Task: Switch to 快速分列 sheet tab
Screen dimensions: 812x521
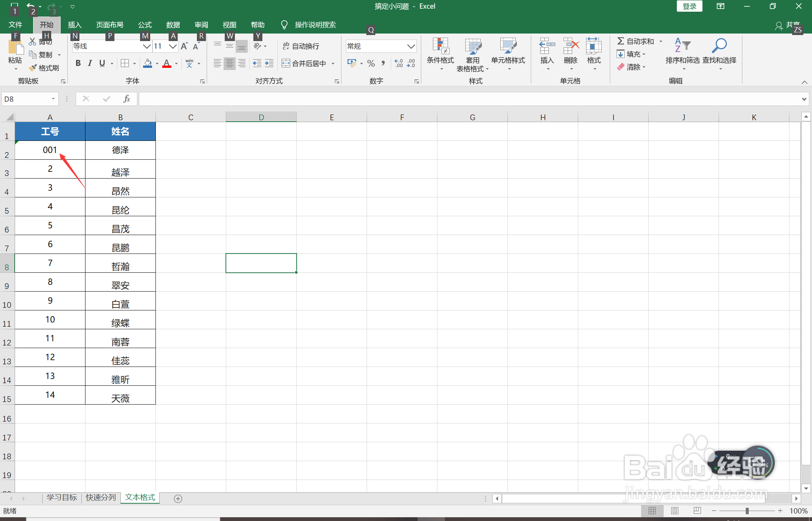Action: point(101,498)
